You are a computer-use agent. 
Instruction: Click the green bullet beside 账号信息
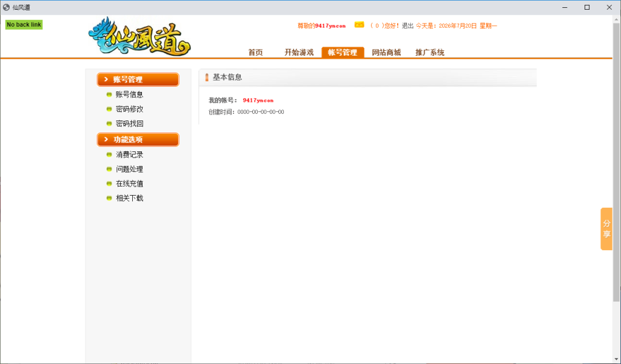pos(109,94)
